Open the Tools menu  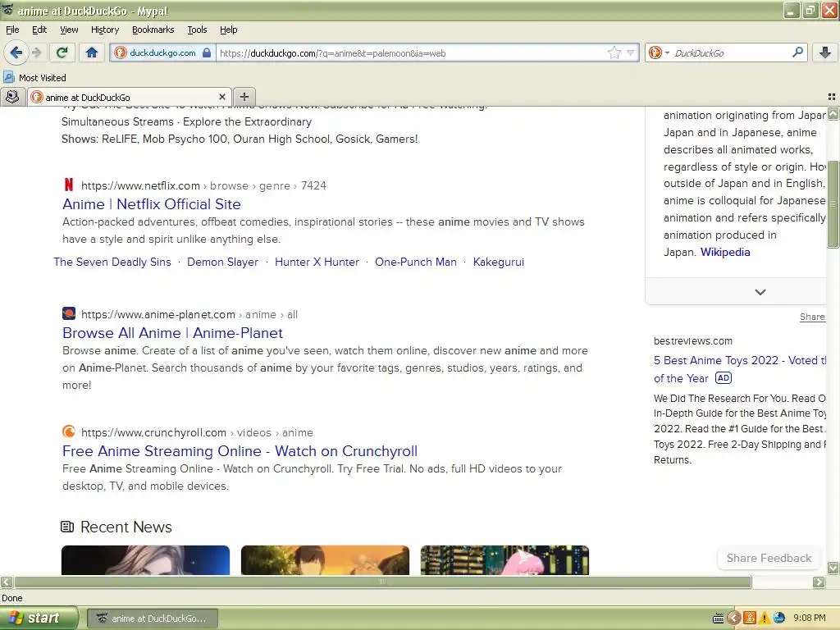coord(197,30)
